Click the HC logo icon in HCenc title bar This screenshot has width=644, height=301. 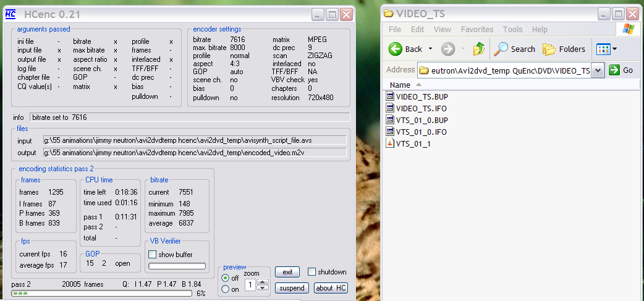(x=11, y=15)
